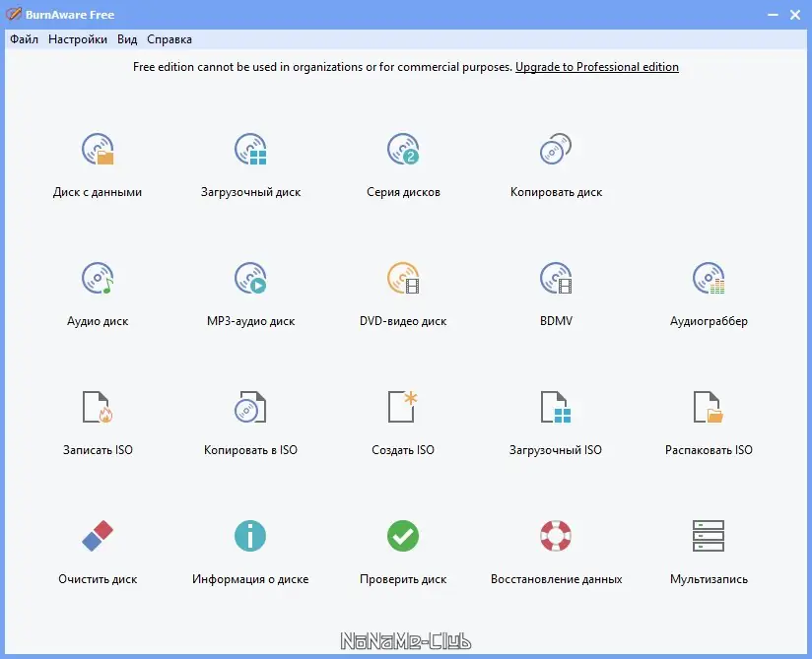Launch the Записать ISO flame icon
The image size is (812, 659).
tap(98, 407)
